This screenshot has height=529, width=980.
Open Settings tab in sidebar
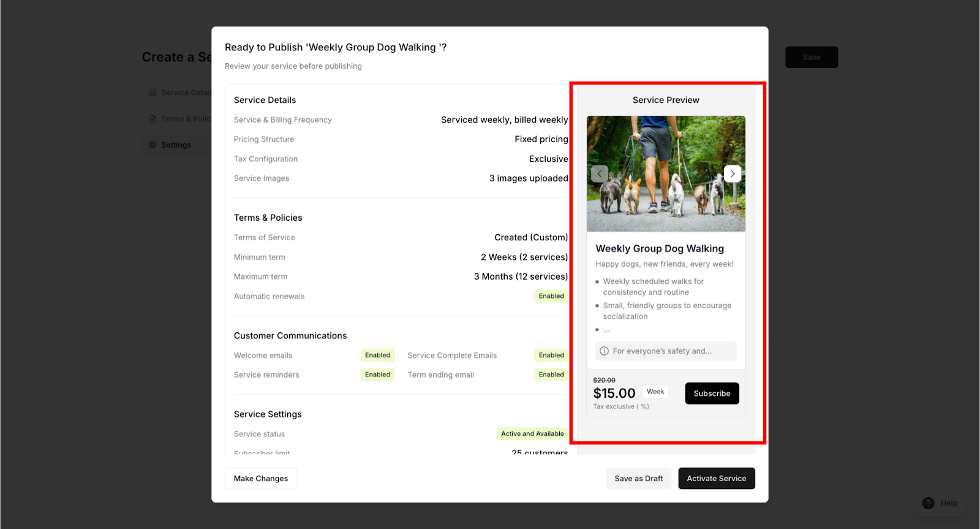(176, 145)
